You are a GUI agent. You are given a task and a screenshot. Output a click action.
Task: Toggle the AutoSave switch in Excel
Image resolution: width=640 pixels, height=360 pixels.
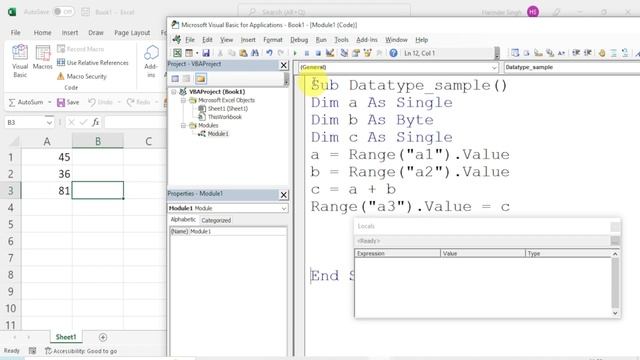coord(64,12)
